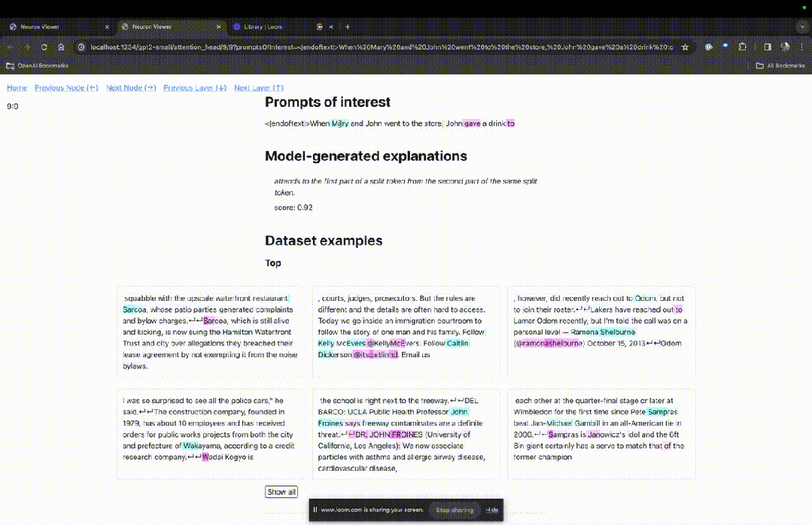Navigate back with the left arrow
Screen dimensions: 812x525
[x=9, y=46]
